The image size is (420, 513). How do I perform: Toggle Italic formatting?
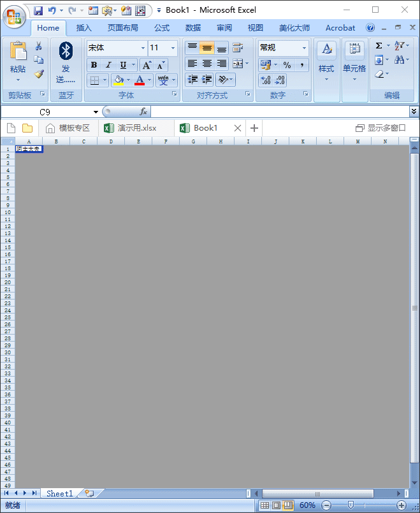click(108, 65)
